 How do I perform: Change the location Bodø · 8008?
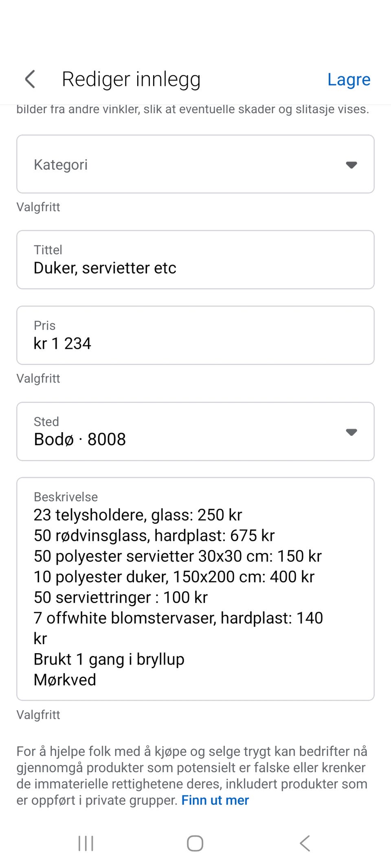click(195, 431)
